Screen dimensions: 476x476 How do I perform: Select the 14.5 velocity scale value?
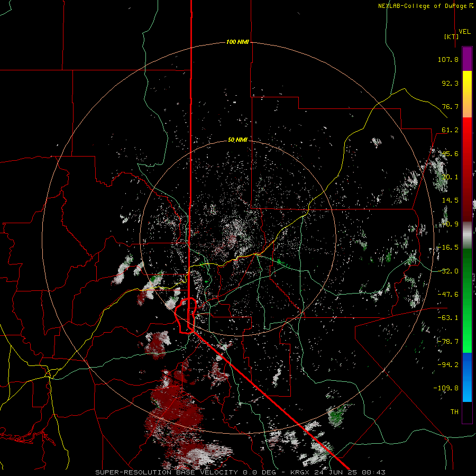450,200
